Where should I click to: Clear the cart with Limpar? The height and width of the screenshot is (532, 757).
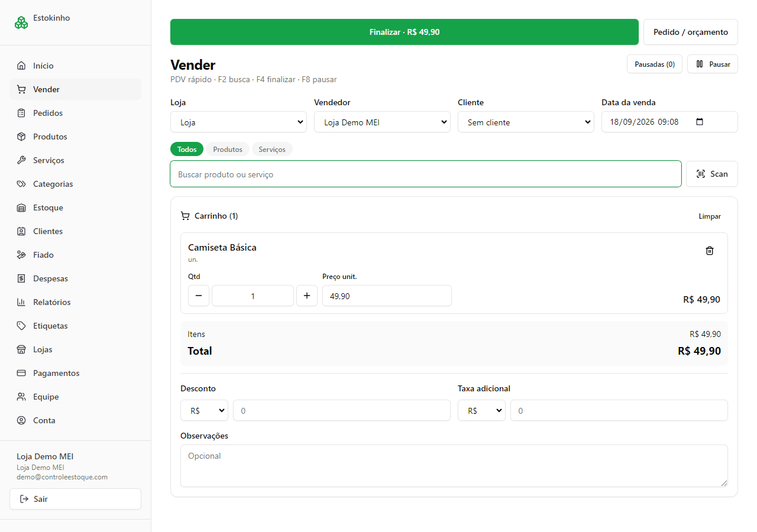point(710,216)
